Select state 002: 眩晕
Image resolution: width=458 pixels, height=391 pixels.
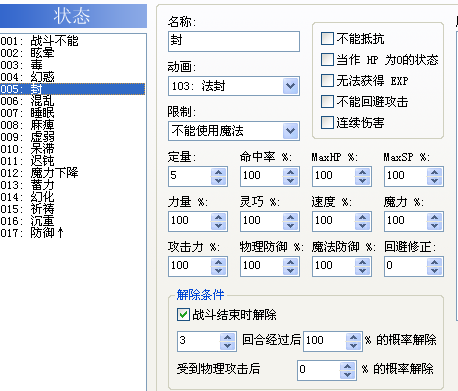coord(73,53)
